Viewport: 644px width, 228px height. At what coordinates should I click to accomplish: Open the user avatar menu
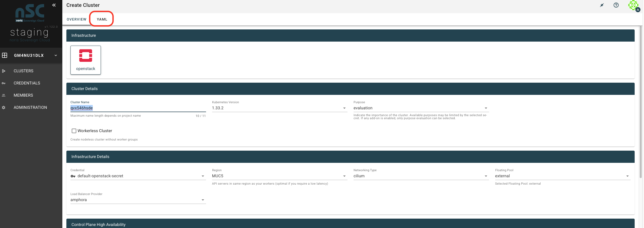coord(634,6)
